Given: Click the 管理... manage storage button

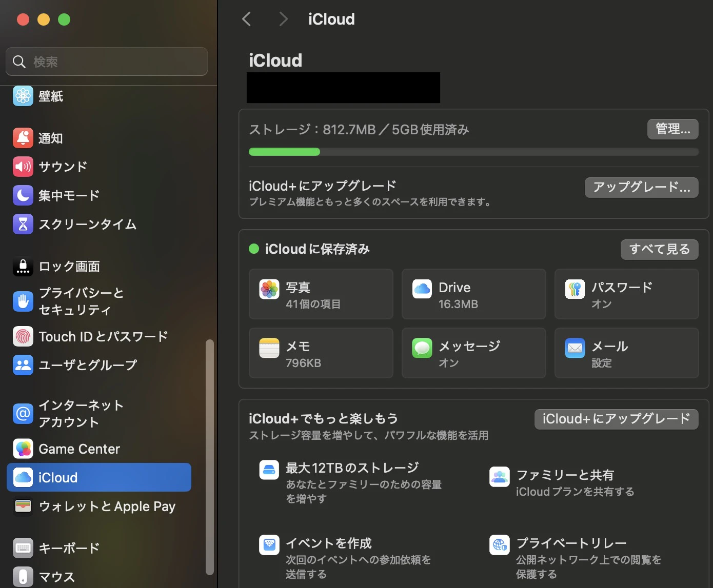Looking at the screenshot, I should [x=673, y=129].
